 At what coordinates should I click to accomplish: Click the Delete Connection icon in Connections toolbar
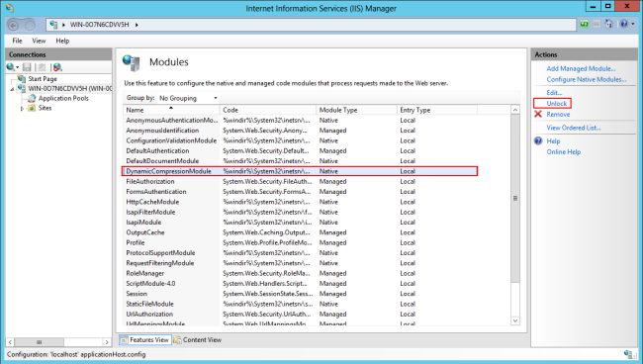(57, 67)
